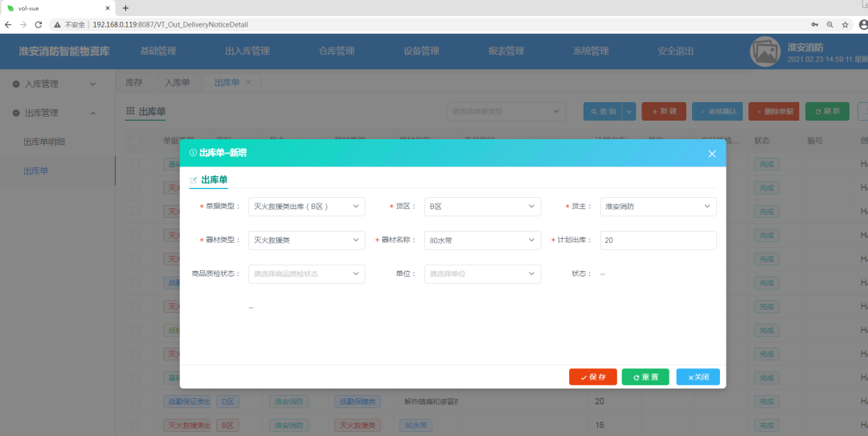Viewport: 868px width, 436px height.
Task: Close the vol-vue browser tab
Action: [108, 8]
